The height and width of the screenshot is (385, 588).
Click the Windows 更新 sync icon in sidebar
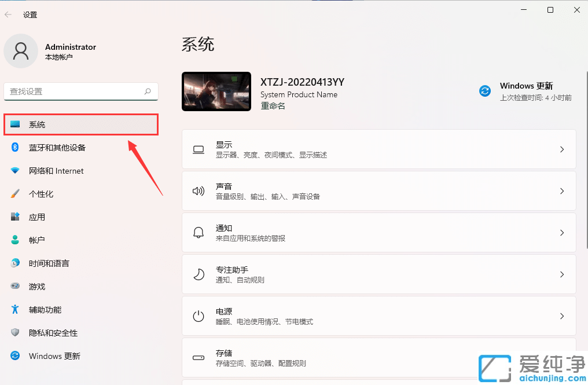coord(15,355)
